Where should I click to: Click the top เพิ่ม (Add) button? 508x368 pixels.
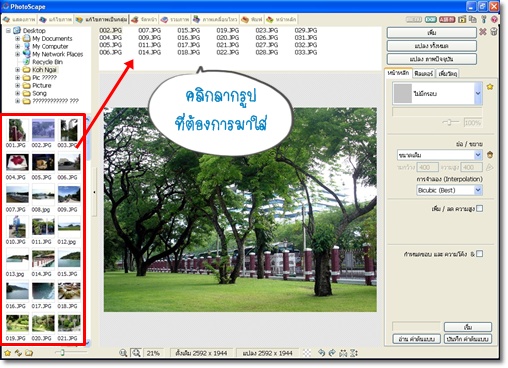(432, 33)
